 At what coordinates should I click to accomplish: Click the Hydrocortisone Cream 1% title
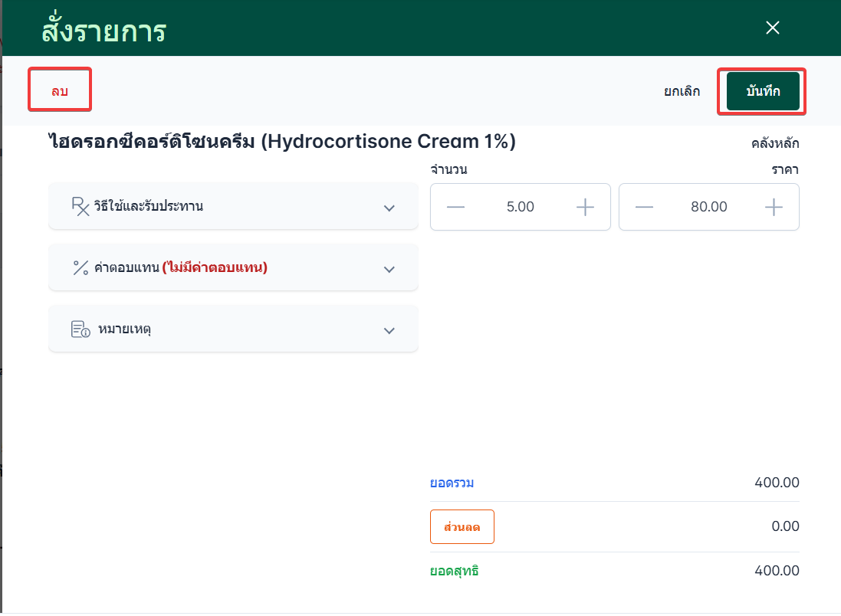point(282,141)
